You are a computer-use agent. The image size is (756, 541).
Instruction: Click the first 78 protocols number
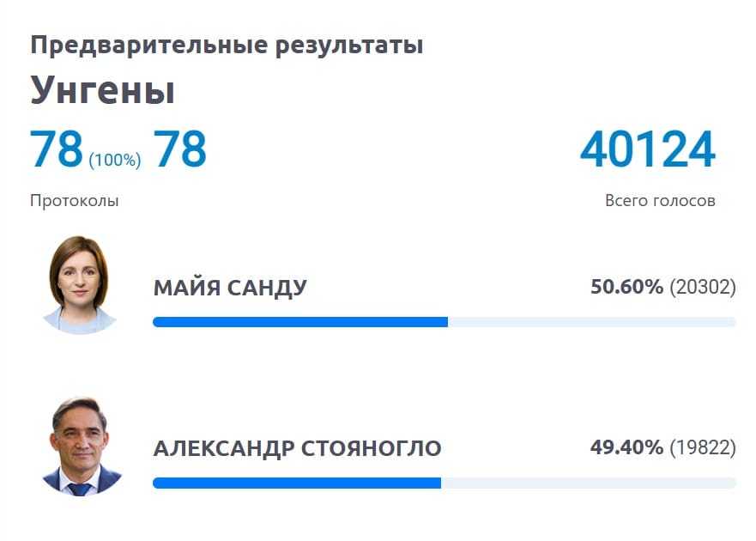coord(57,149)
